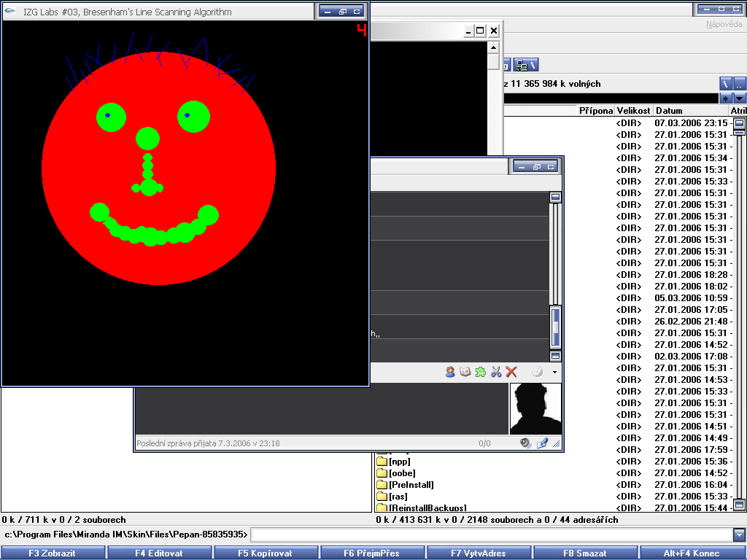Viewport: 747px width, 560px height.
Task: Click the network drive icon button
Action: click(x=525, y=65)
